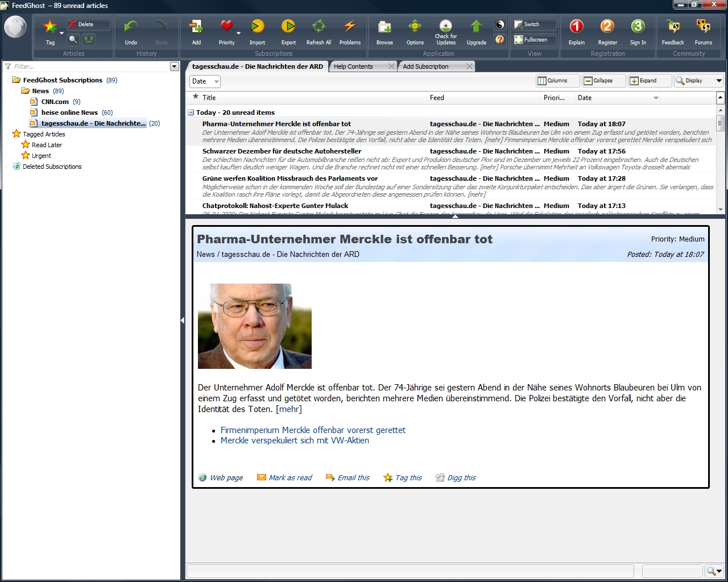
Task: Click Check for Updates icon
Action: pyautogui.click(x=446, y=27)
